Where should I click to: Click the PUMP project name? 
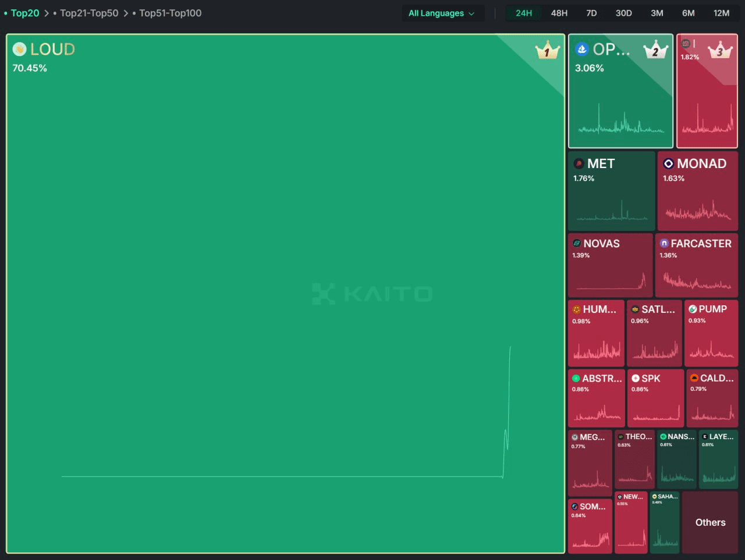[x=712, y=309]
